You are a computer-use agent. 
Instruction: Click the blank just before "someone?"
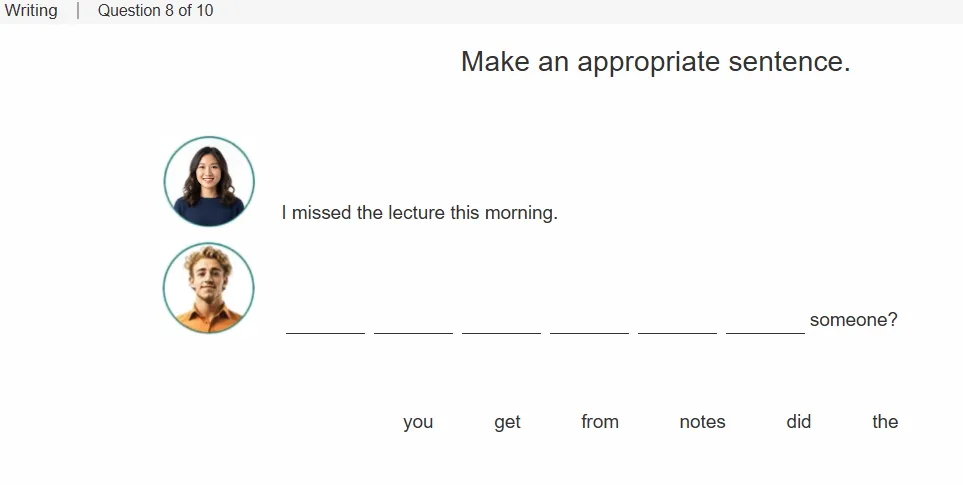coord(765,322)
